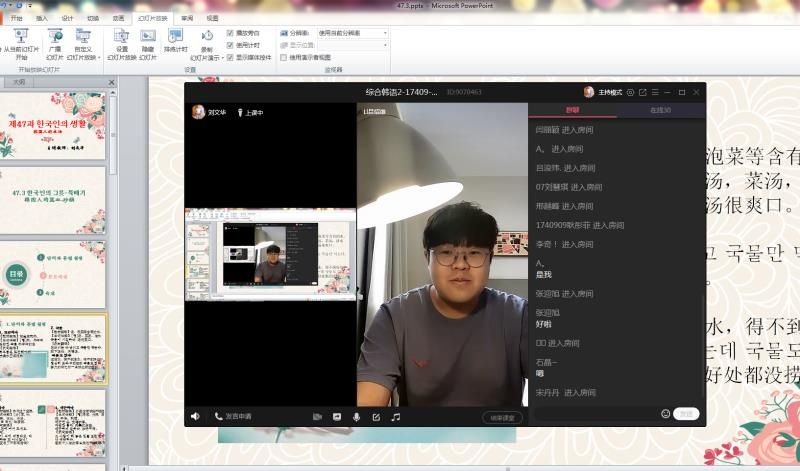The width and height of the screenshot is (800, 471).
Task: Click the 结束课堂 button
Action: pos(501,417)
